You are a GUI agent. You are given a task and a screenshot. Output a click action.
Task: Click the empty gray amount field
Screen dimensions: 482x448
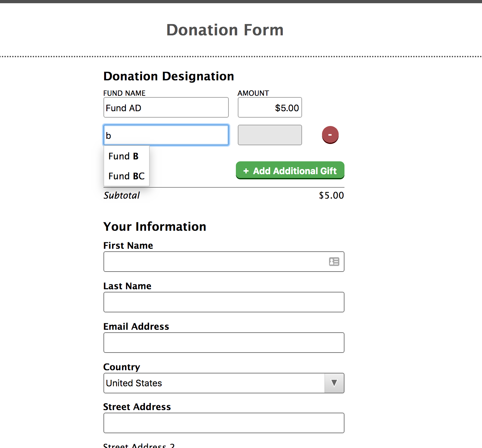click(270, 135)
